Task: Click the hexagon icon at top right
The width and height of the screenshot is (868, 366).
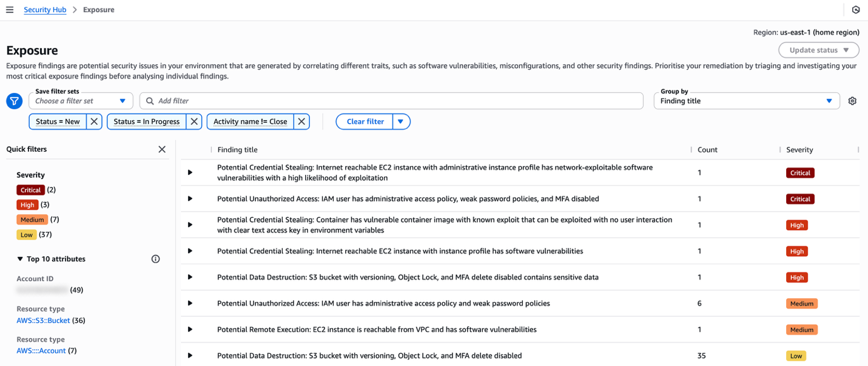Action: point(856,10)
